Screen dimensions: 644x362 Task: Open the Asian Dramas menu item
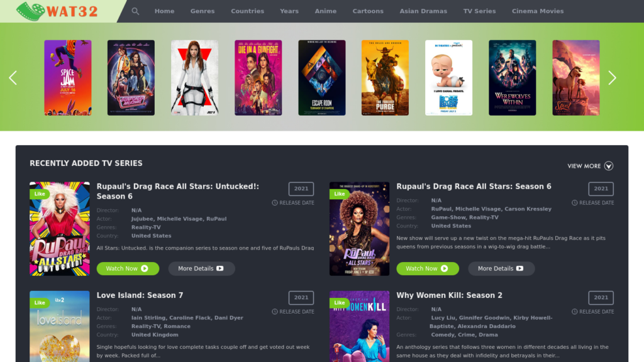(x=423, y=11)
